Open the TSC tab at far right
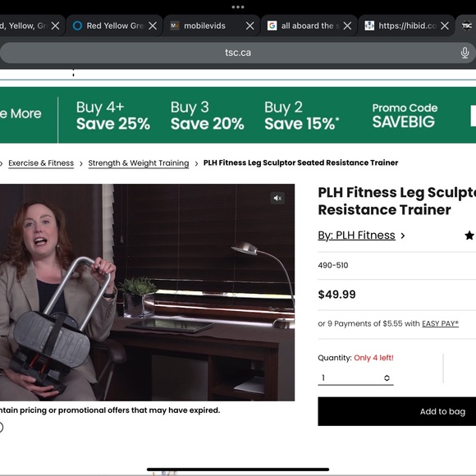 (x=467, y=25)
